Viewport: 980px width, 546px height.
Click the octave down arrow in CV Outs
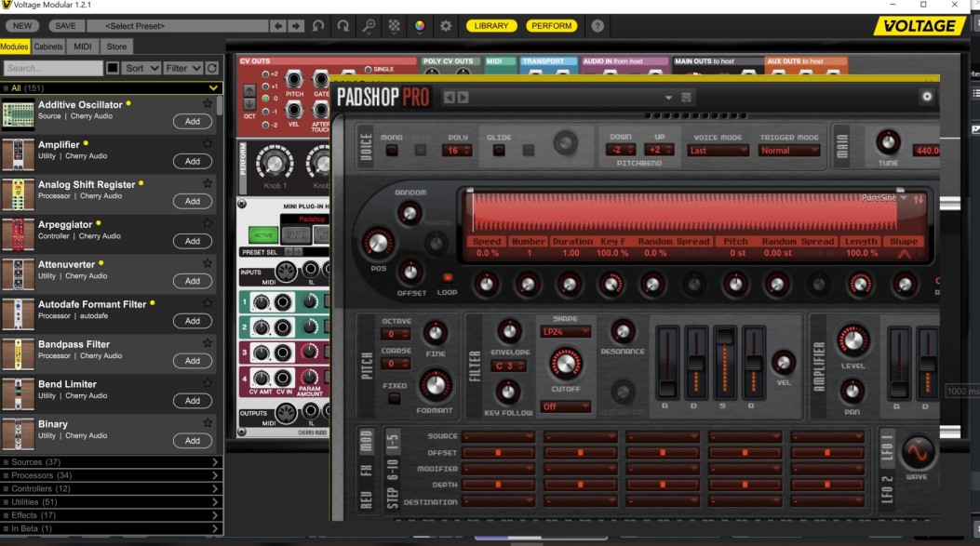coord(249,103)
